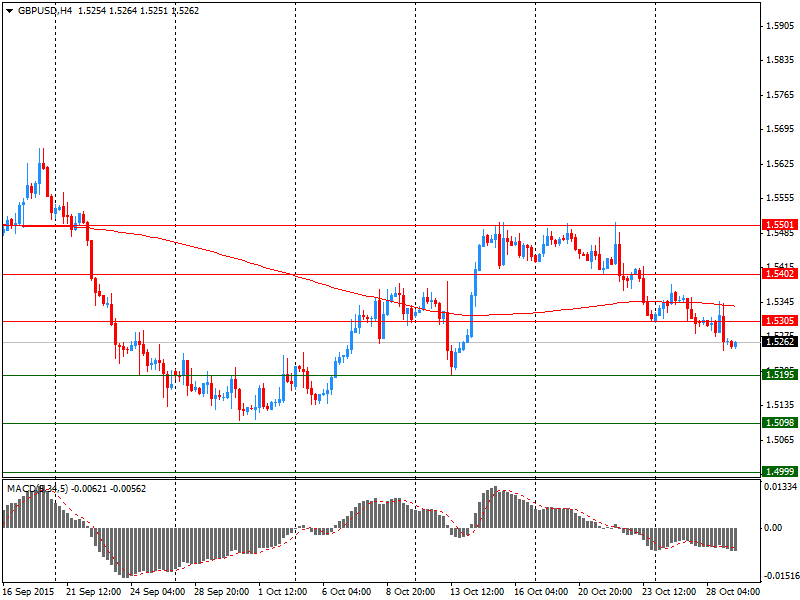The height and width of the screenshot is (600, 800).
Task: Click the 1.5065 price axis value
Action: (x=781, y=440)
